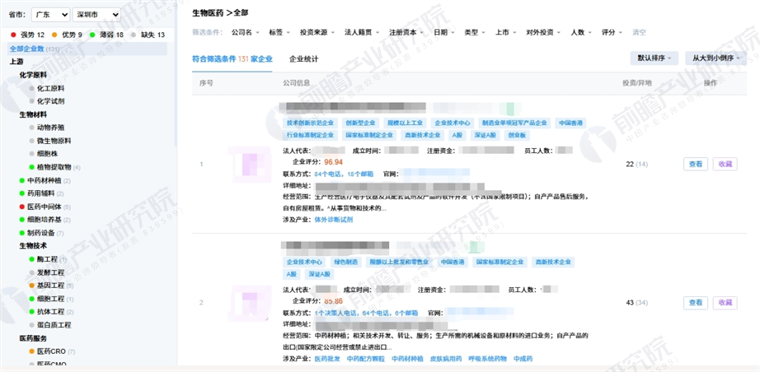Screen dimensions: 760x372
Task: Click 查看 button for company 2
Action: click(x=696, y=303)
